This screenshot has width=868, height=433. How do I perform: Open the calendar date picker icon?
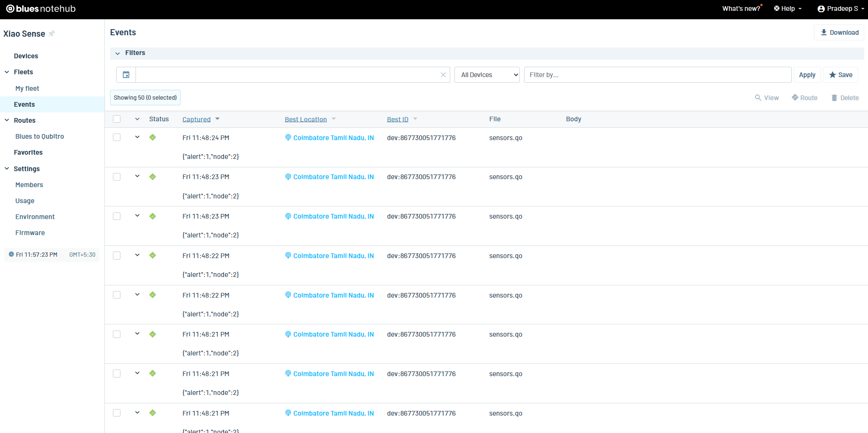[126, 75]
